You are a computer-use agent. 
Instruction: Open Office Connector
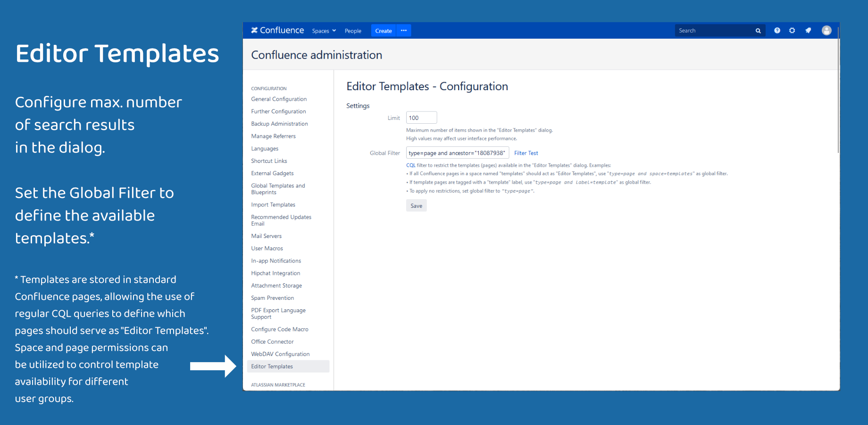(x=272, y=342)
